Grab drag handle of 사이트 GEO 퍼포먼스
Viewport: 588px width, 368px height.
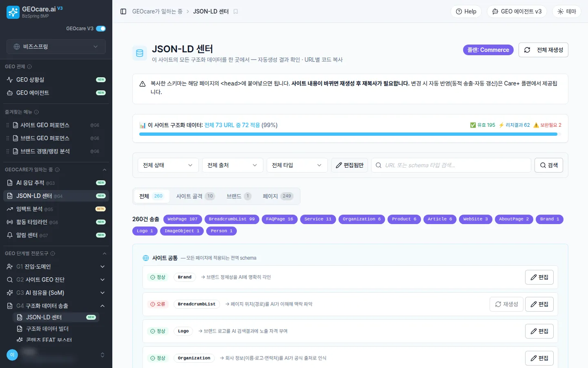coord(8,125)
